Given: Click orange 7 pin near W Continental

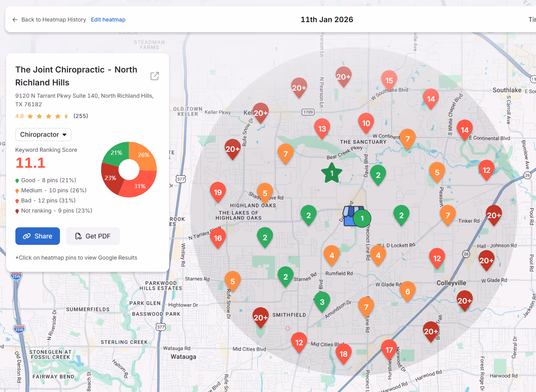Looking at the screenshot, I should coord(408,139).
